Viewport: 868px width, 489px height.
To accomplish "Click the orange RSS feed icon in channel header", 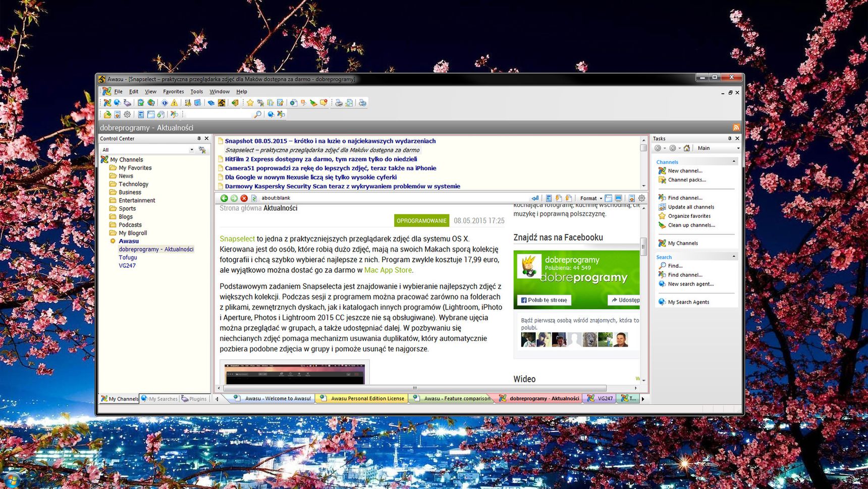I will coord(736,127).
